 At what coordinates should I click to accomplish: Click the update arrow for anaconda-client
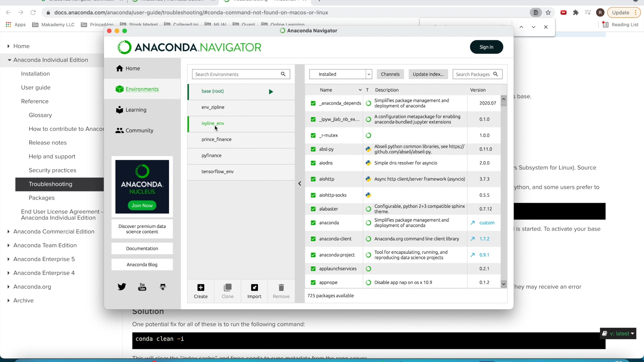[x=472, y=239]
